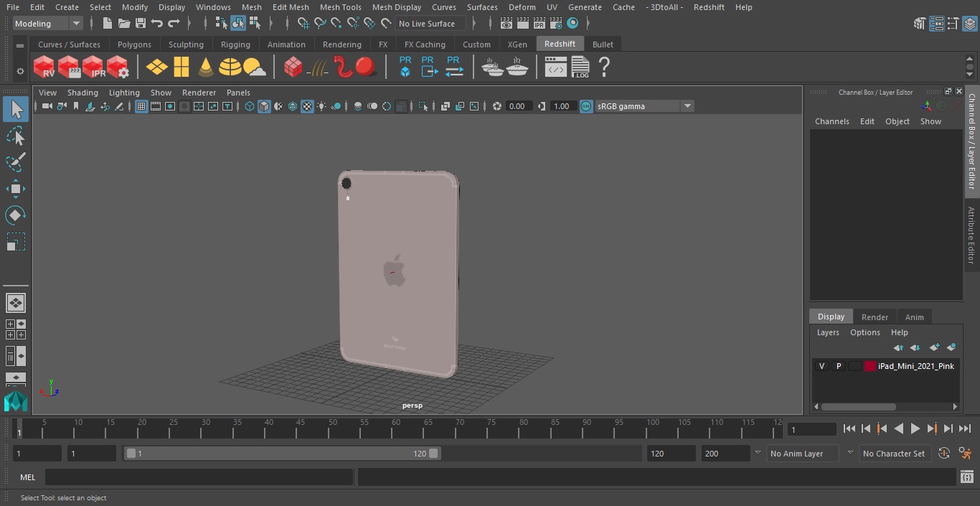Toggle isolate select icon
Viewport: 980px width, 506px height.
click(423, 106)
